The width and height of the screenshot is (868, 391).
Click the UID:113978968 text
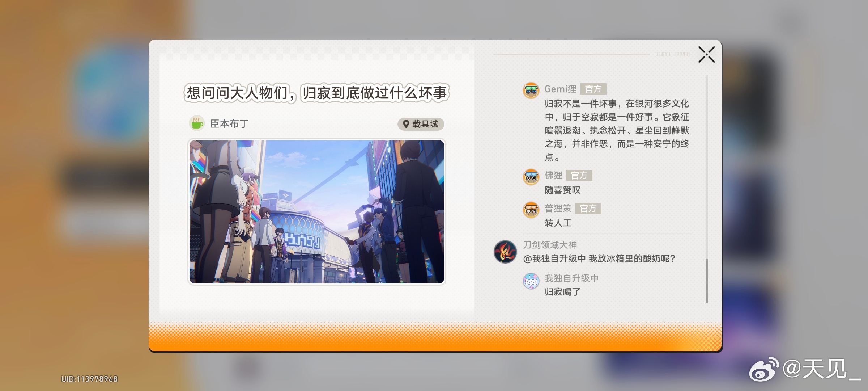(89, 379)
